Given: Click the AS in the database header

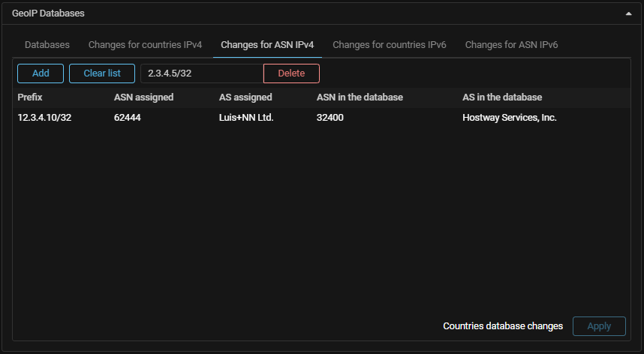Looking at the screenshot, I should pyautogui.click(x=502, y=97).
